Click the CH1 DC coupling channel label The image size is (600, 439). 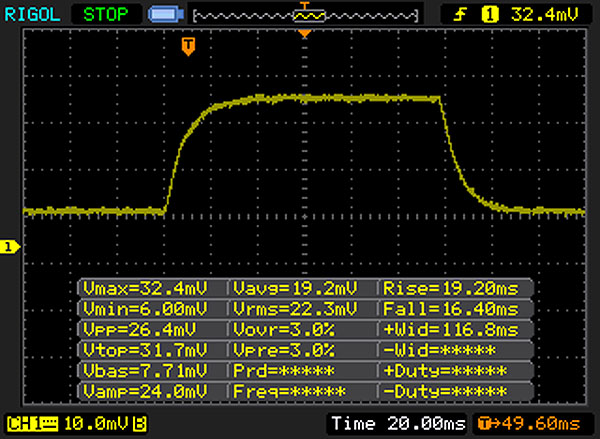[32, 424]
